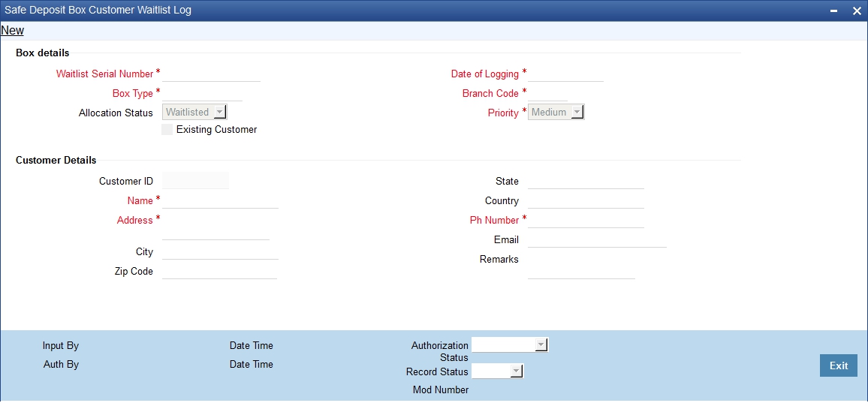Click the Waitlist Serial Number field

pyautogui.click(x=211, y=74)
